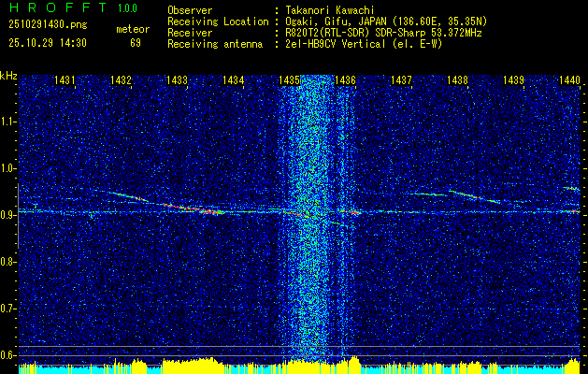Click the sloped echo trace near 1438
Screen dimensions: 588x374
pyautogui.click(x=474, y=196)
